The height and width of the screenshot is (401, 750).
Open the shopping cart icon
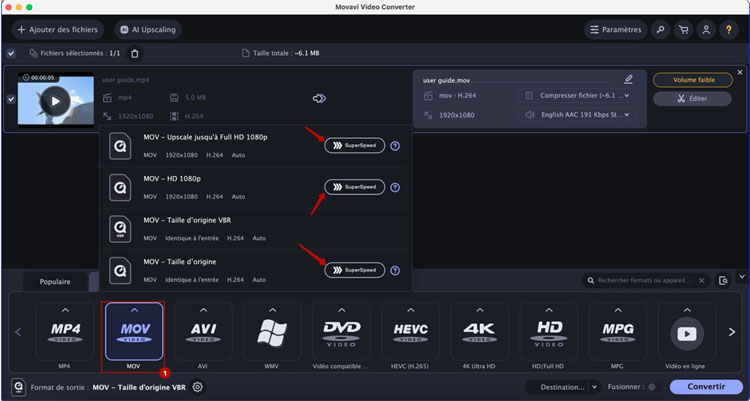tap(684, 30)
